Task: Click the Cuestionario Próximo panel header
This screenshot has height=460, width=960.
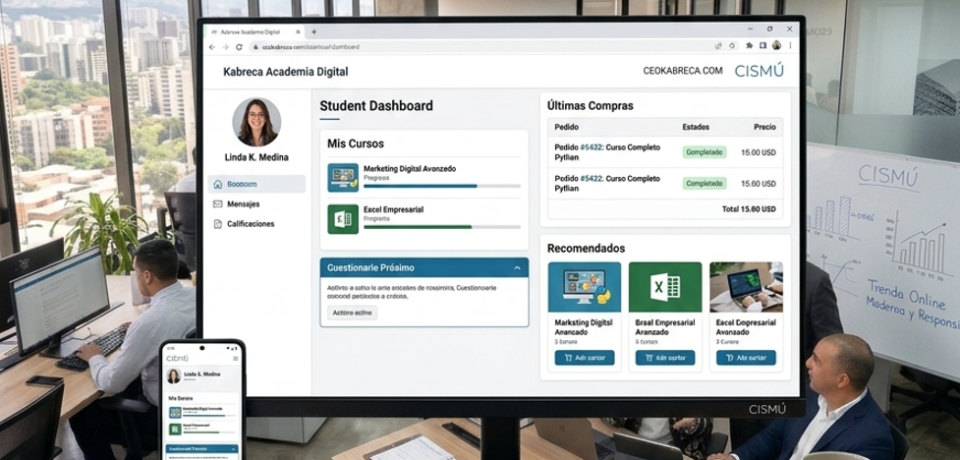Action: point(424,268)
